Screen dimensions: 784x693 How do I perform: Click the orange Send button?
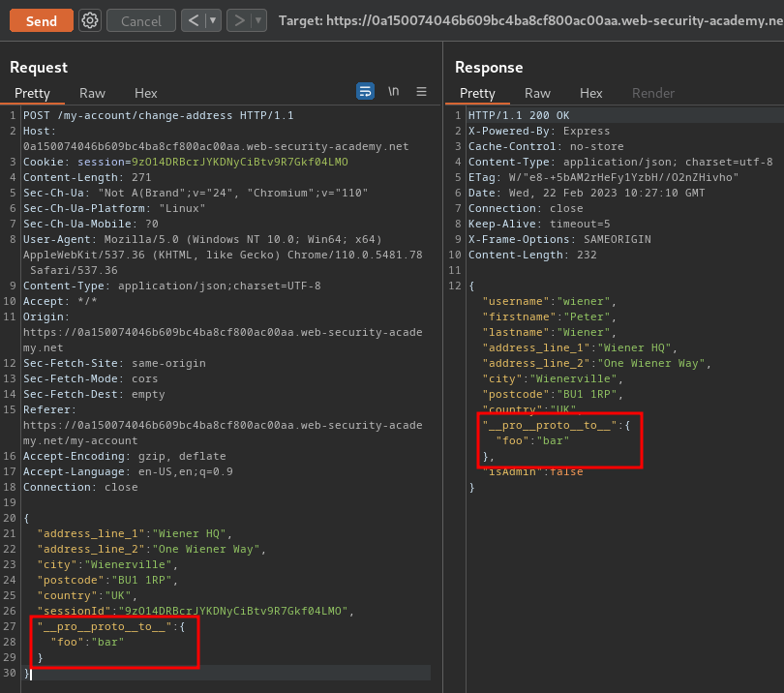(42, 21)
